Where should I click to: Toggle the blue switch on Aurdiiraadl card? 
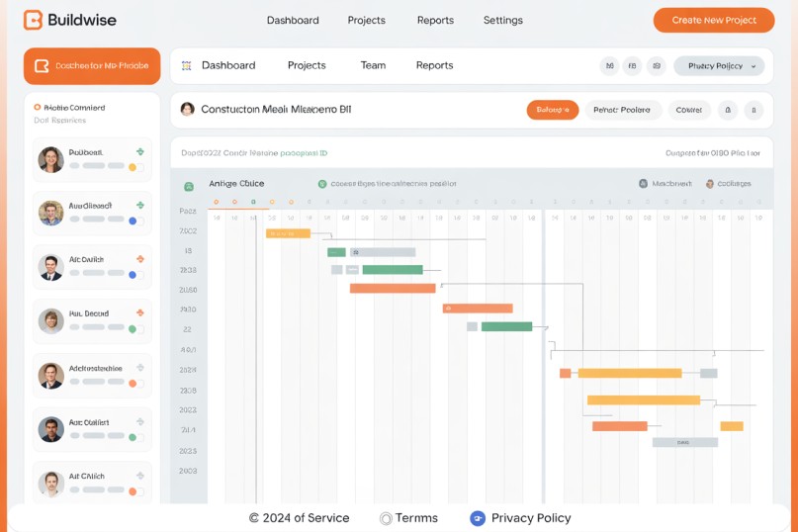pyautogui.click(x=135, y=221)
